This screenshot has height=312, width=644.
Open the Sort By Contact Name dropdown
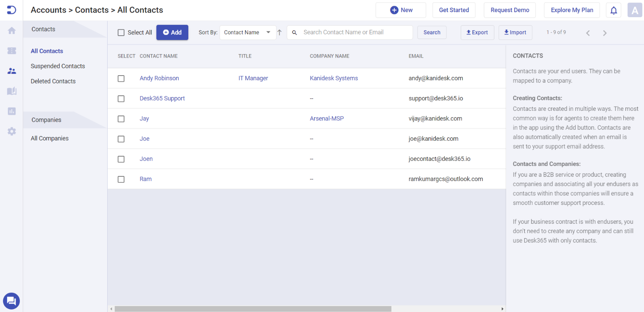tap(248, 32)
